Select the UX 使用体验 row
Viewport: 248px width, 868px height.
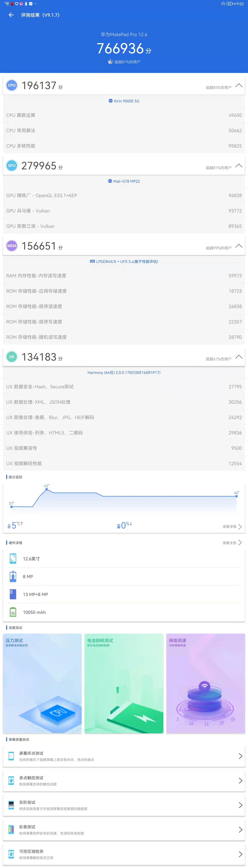pyautogui.click(x=124, y=432)
